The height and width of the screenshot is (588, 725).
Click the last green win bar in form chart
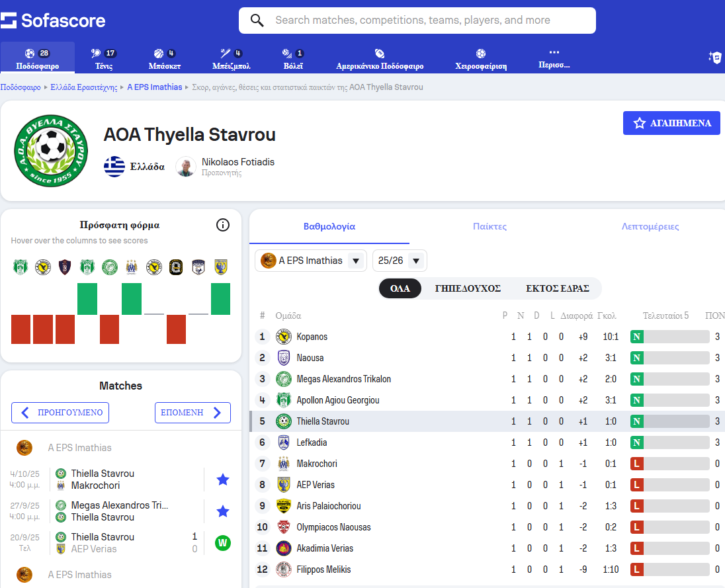pyautogui.click(x=220, y=298)
